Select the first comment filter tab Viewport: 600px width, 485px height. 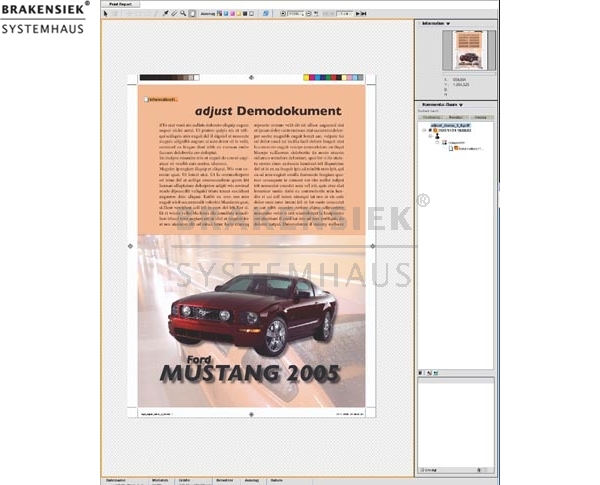click(431, 117)
